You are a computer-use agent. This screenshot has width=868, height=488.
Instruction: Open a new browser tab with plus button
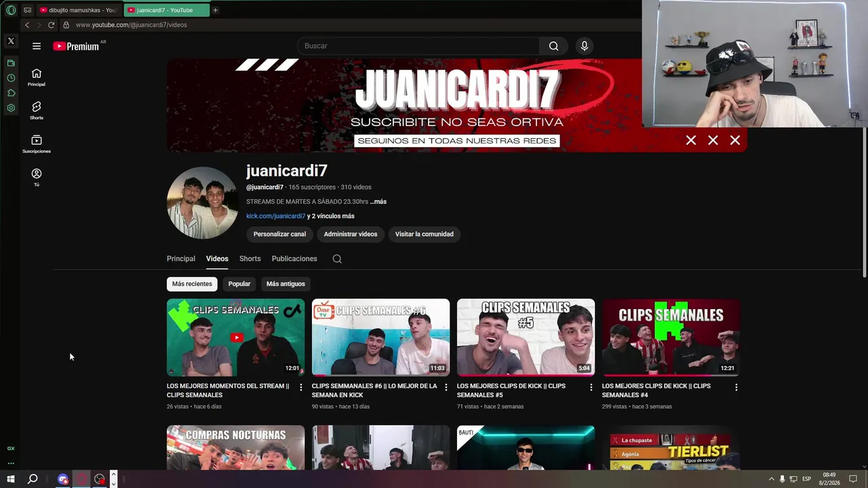click(x=215, y=10)
